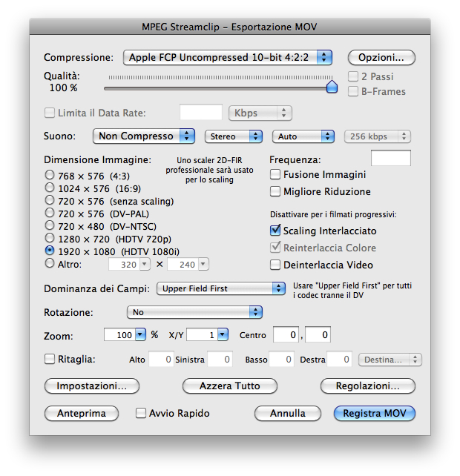Select 720 × 576 DV-PAL size
The height and width of the screenshot is (476, 460).
(x=50, y=213)
